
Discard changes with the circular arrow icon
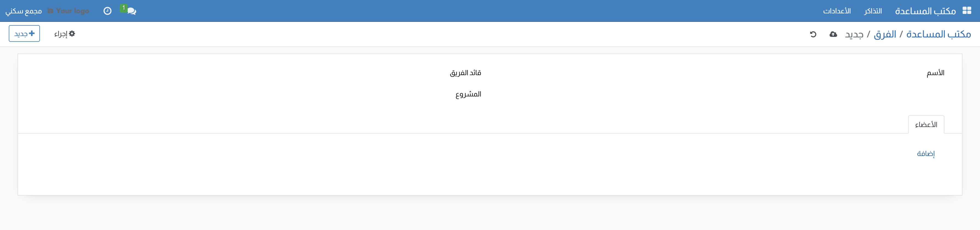point(813,34)
